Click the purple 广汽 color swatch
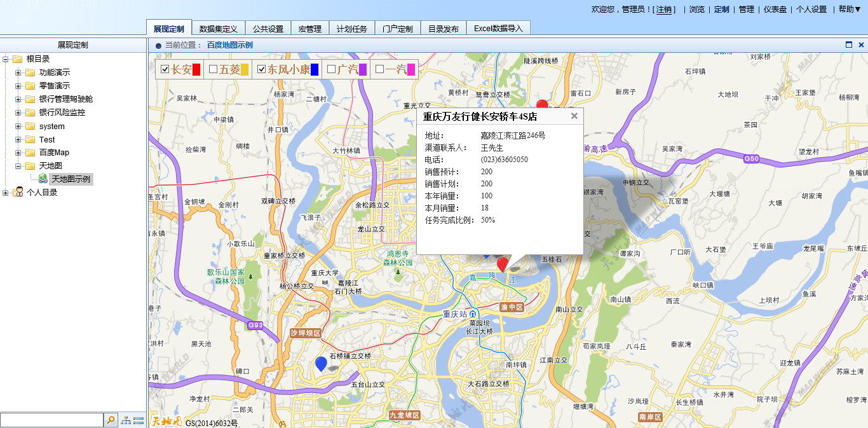This screenshot has width=868, height=428. 363,69
